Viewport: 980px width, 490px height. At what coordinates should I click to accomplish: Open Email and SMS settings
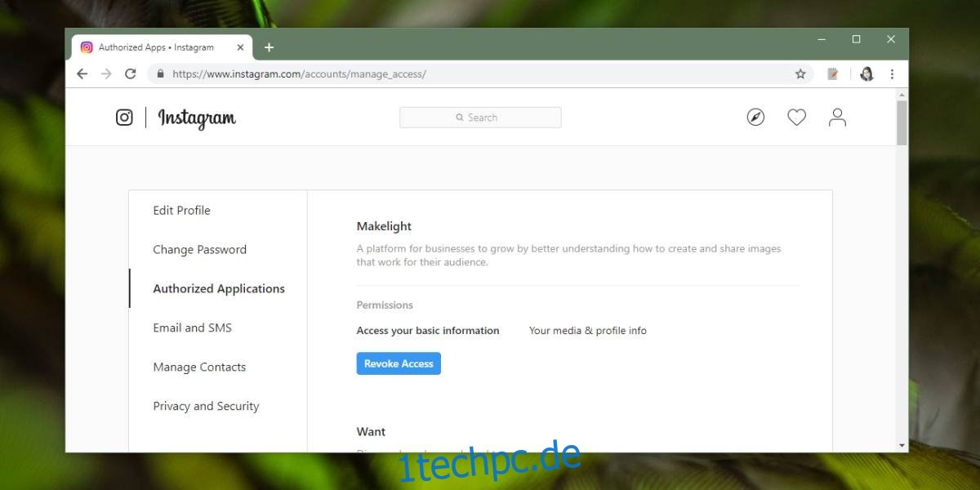(x=192, y=327)
